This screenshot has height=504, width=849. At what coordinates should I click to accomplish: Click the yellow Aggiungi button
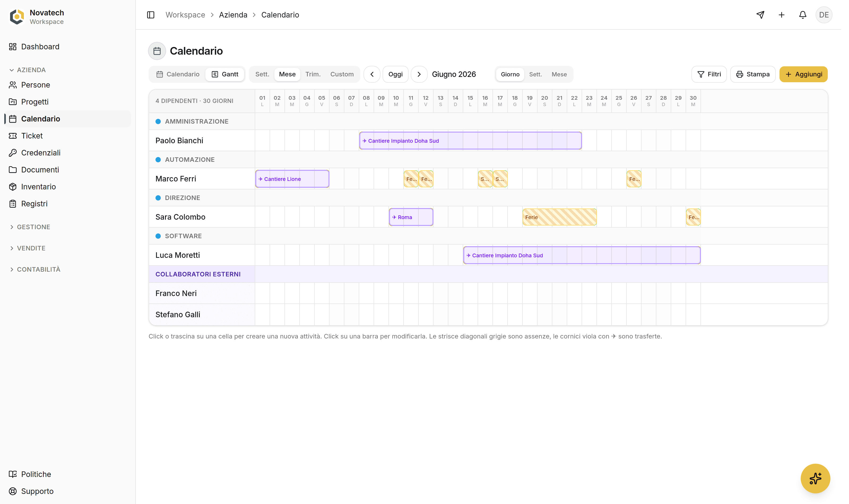(x=803, y=74)
